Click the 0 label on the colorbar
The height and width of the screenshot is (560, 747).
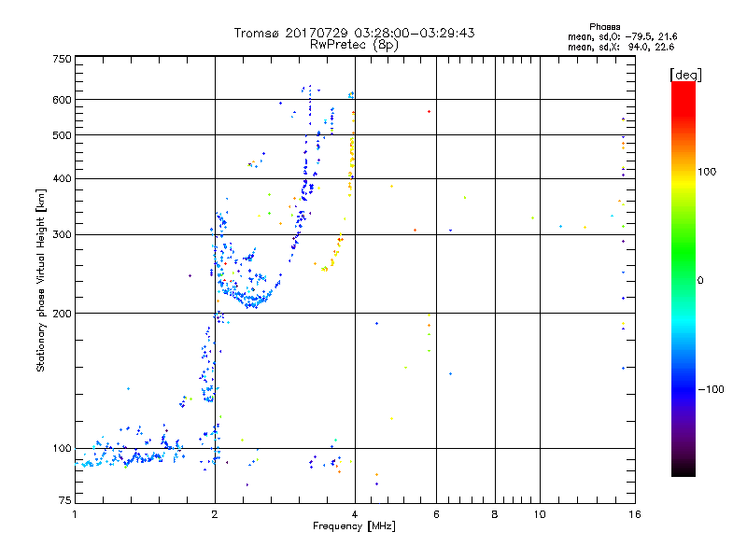(x=699, y=281)
